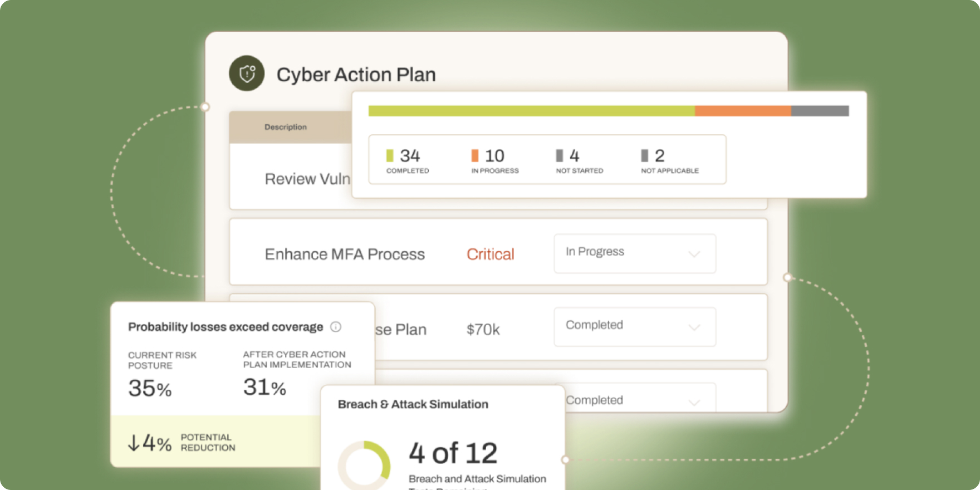Open the Review Vuln action item
This screenshot has width=980, height=490.
(307, 179)
